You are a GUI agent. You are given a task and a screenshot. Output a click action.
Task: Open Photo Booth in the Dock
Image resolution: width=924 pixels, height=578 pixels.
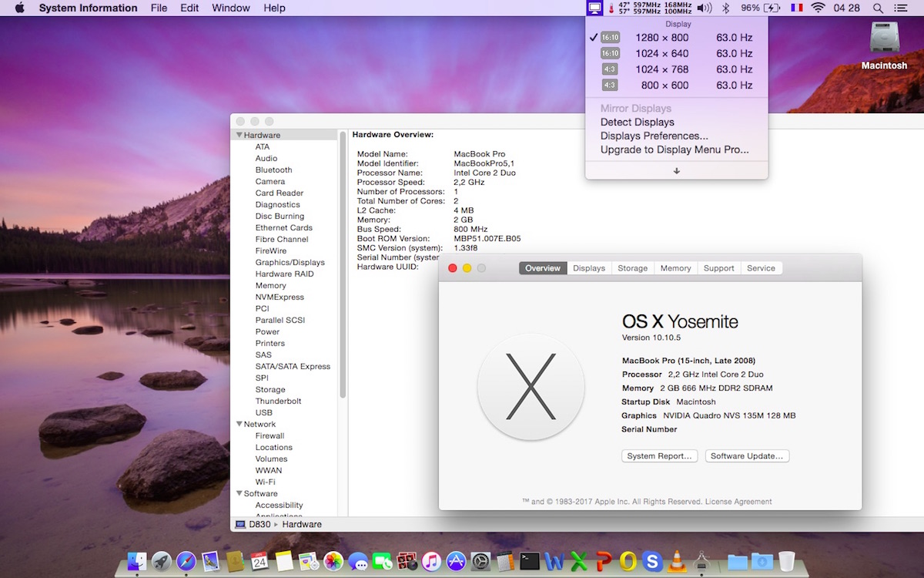click(x=407, y=562)
